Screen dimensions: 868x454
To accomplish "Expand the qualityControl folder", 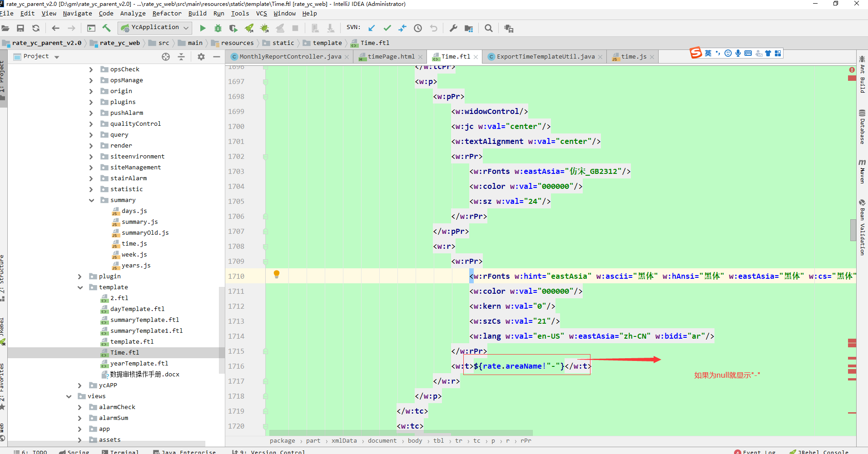I will click(x=91, y=124).
